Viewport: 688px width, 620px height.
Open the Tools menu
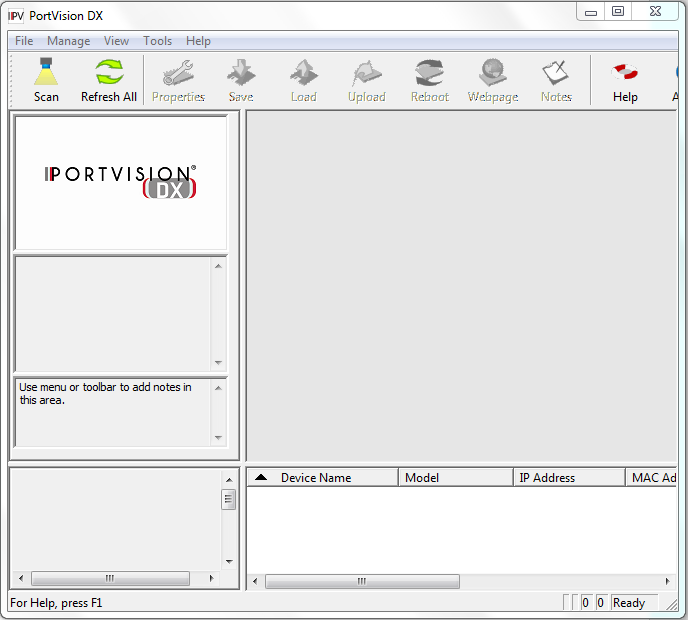pos(158,41)
